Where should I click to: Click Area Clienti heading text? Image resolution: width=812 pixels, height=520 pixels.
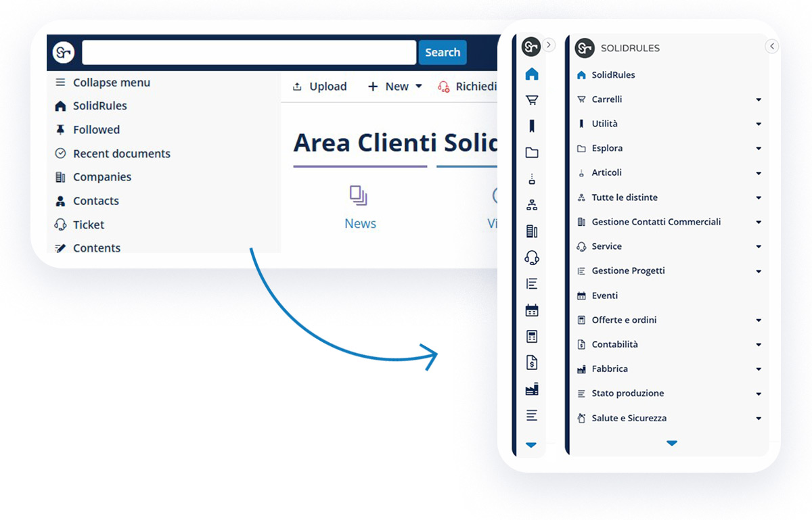pos(395,143)
